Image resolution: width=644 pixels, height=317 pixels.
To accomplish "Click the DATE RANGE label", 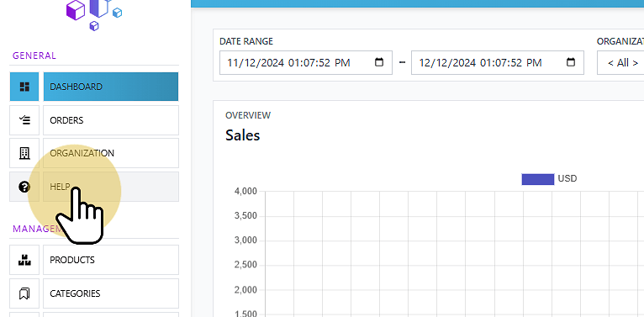I will click(246, 41).
